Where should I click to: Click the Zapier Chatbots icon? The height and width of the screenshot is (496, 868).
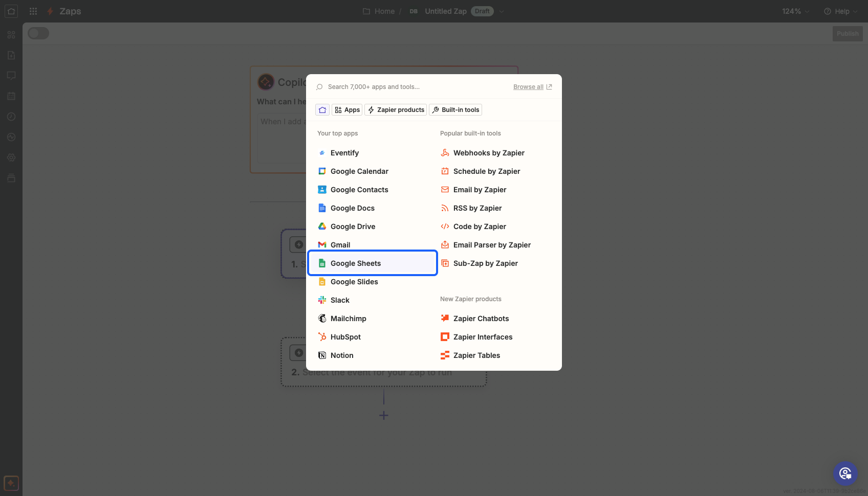445,319
